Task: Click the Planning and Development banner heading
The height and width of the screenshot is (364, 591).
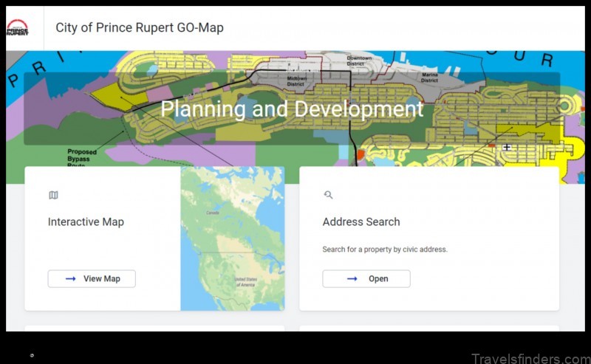Action: point(292,109)
